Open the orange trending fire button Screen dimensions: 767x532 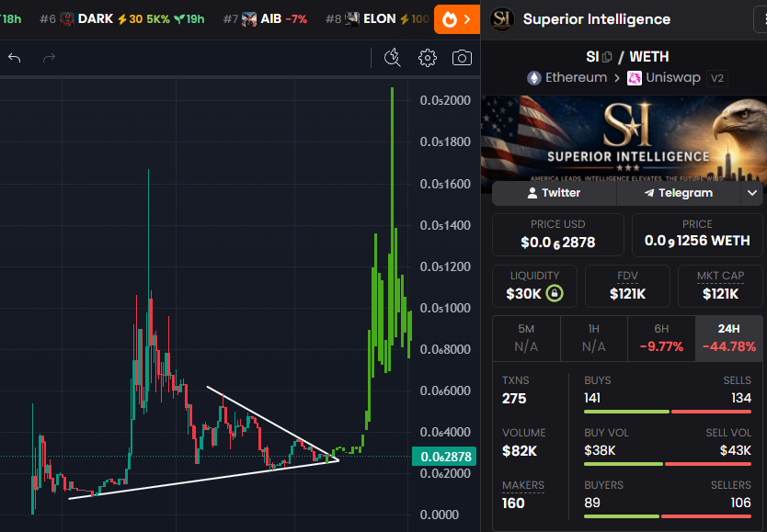click(457, 19)
